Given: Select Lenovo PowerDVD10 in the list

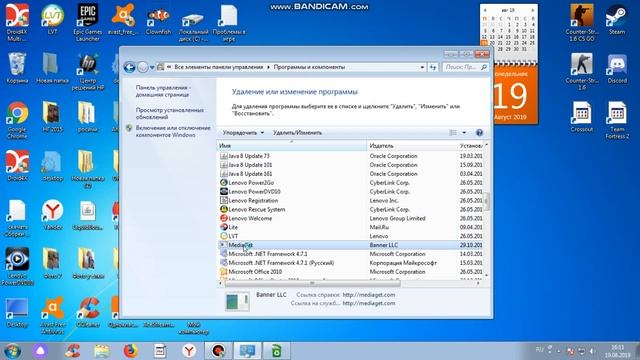Looking at the screenshot, I should click(x=351, y=191).
